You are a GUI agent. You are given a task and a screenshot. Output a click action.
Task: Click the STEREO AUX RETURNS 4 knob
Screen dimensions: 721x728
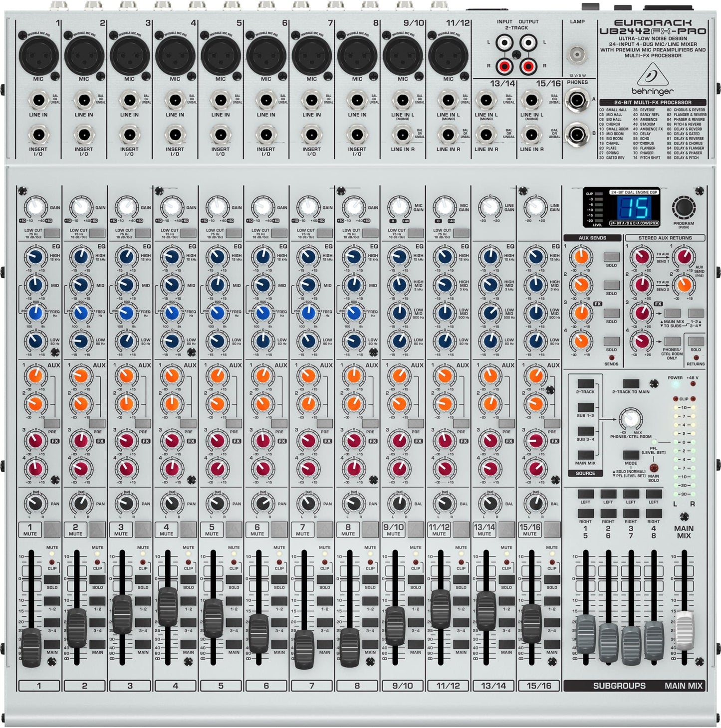point(641,342)
